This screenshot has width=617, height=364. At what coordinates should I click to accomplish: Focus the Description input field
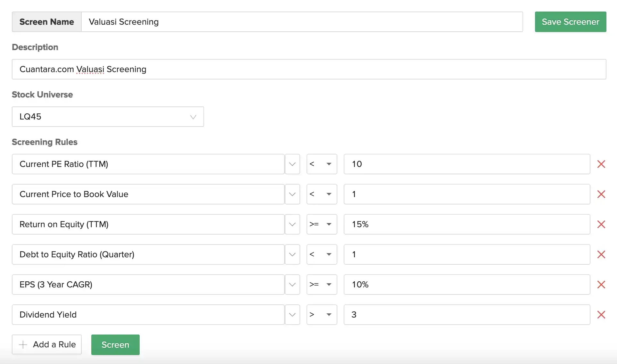(309, 69)
